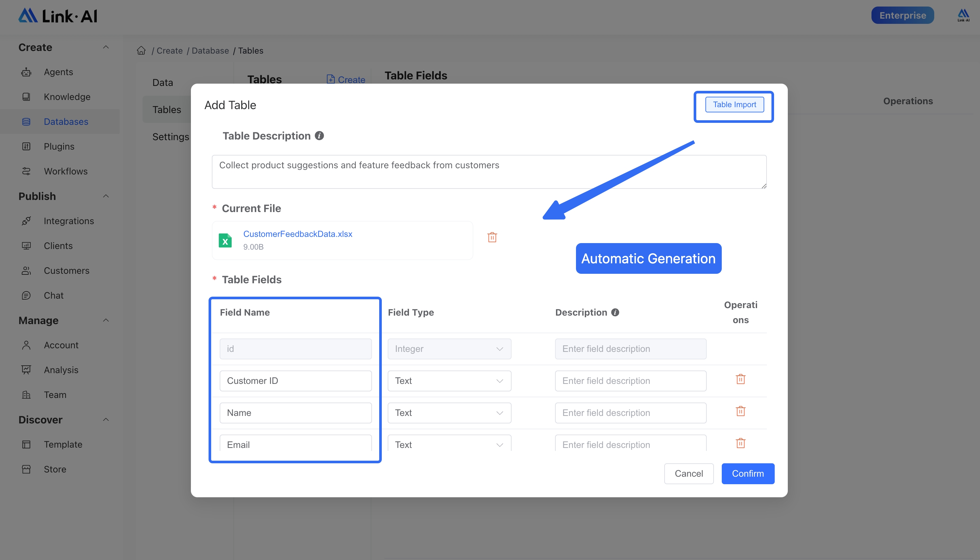Click the Template layout icon

click(26, 445)
